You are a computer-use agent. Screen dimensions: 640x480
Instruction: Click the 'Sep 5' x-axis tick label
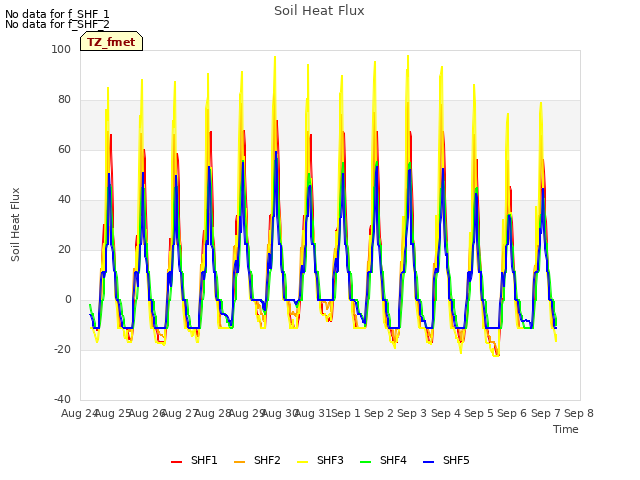tap(479, 413)
